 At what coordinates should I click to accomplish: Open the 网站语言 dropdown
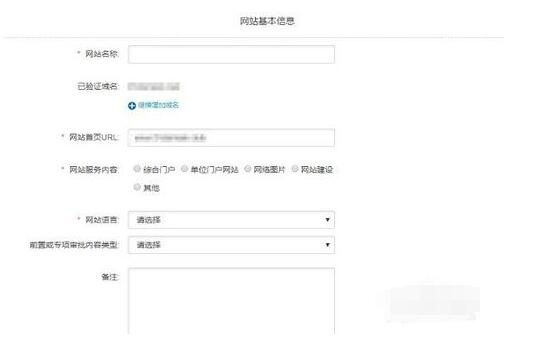[x=231, y=220]
